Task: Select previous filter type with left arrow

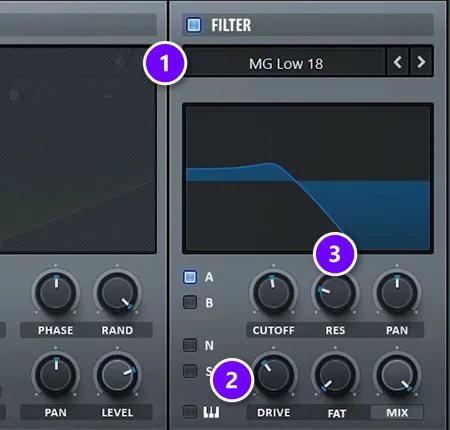Action: (397, 62)
